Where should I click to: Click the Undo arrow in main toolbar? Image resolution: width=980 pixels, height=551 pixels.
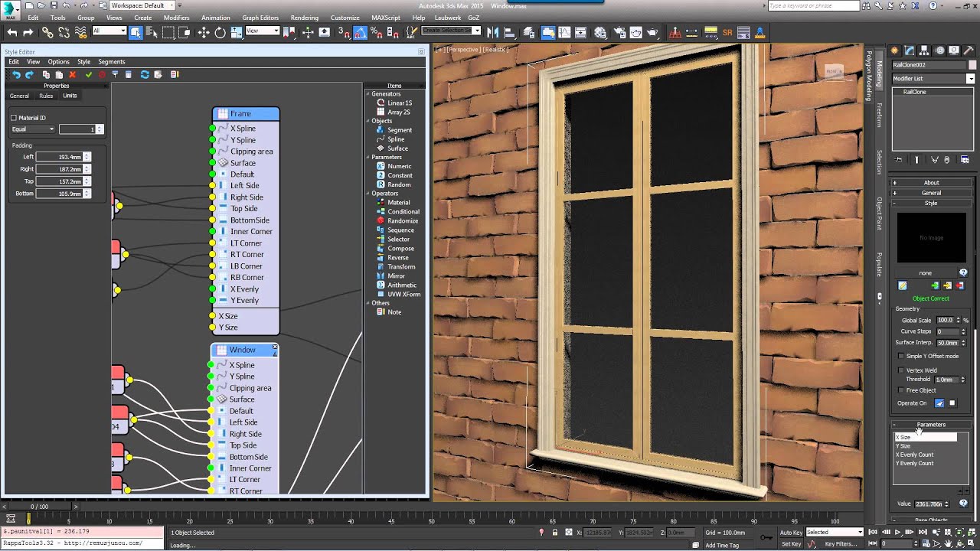12,32
